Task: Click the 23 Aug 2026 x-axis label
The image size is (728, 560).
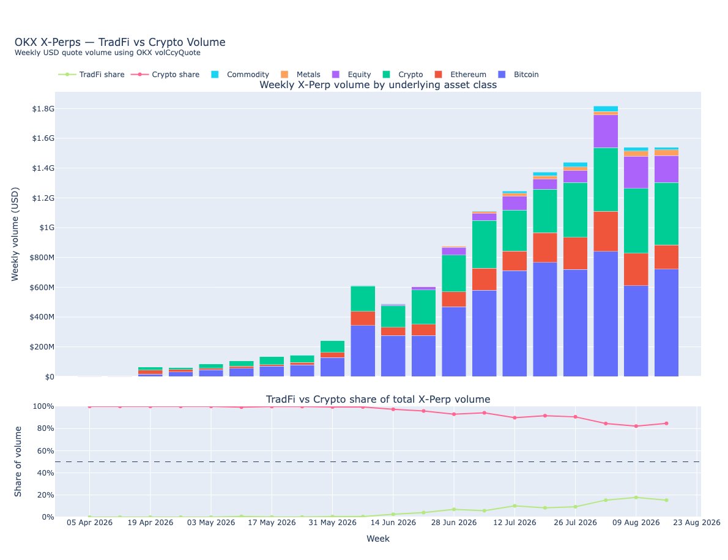Action: [697, 523]
